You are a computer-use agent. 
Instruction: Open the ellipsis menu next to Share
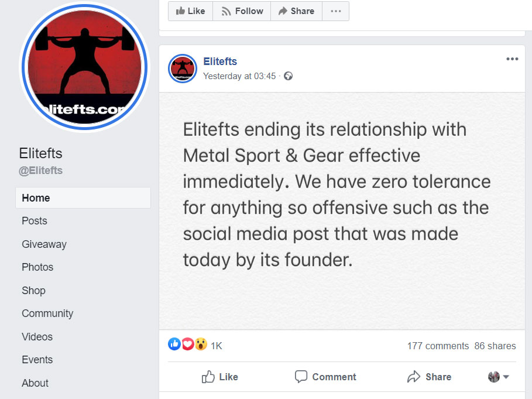pos(335,11)
